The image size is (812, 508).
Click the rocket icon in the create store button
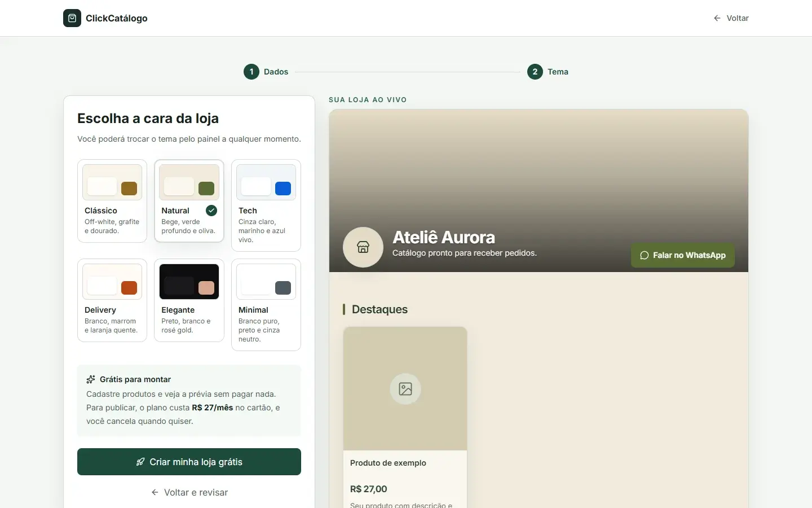tap(140, 462)
